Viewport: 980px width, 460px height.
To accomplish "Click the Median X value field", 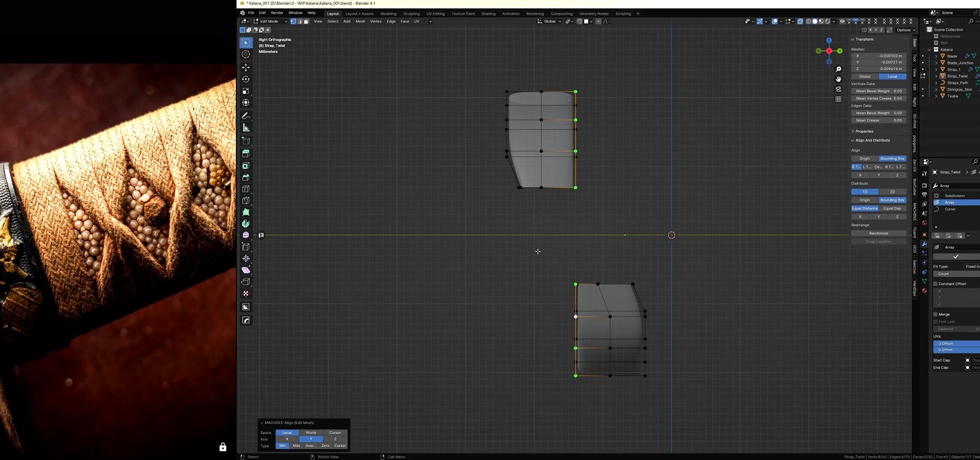I will (x=878, y=55).
